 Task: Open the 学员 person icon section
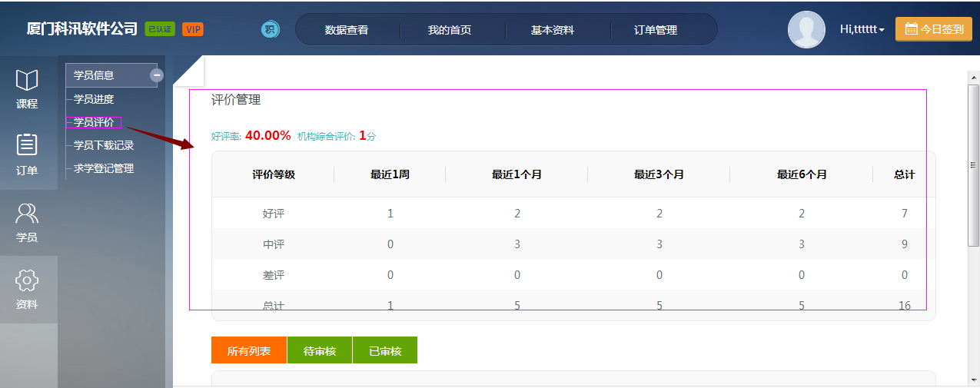pyautogui.click(x=28, y=214)
